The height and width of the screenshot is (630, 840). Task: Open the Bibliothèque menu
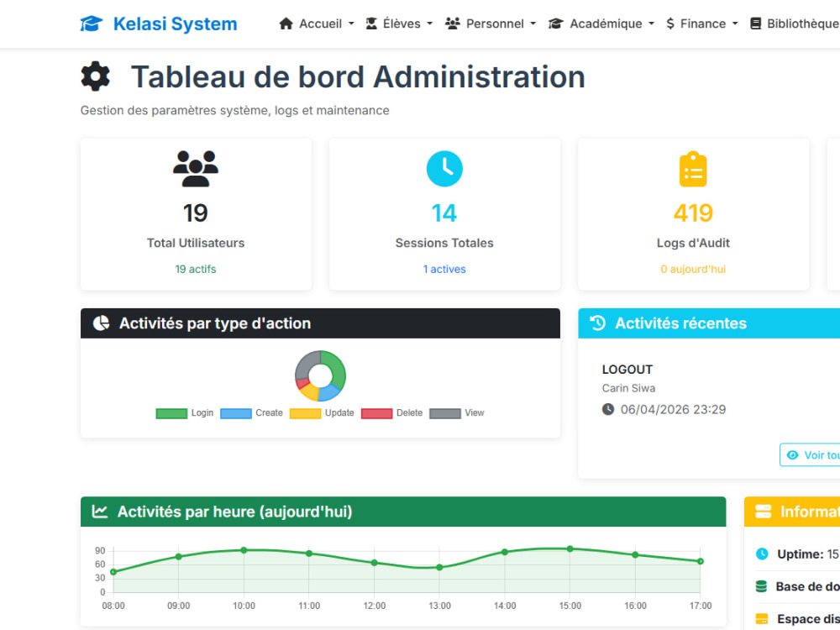[x=795, y=24]
